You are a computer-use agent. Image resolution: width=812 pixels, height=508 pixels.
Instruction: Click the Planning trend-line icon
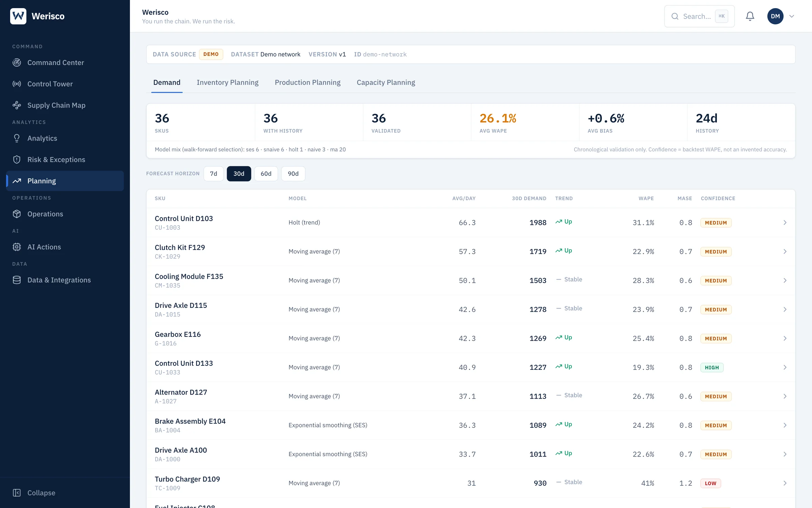point(17,181)
